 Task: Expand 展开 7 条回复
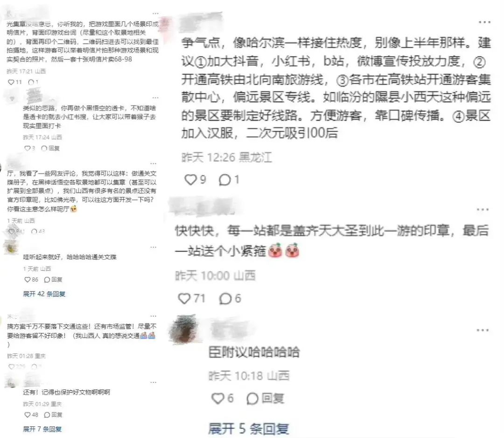42,429
